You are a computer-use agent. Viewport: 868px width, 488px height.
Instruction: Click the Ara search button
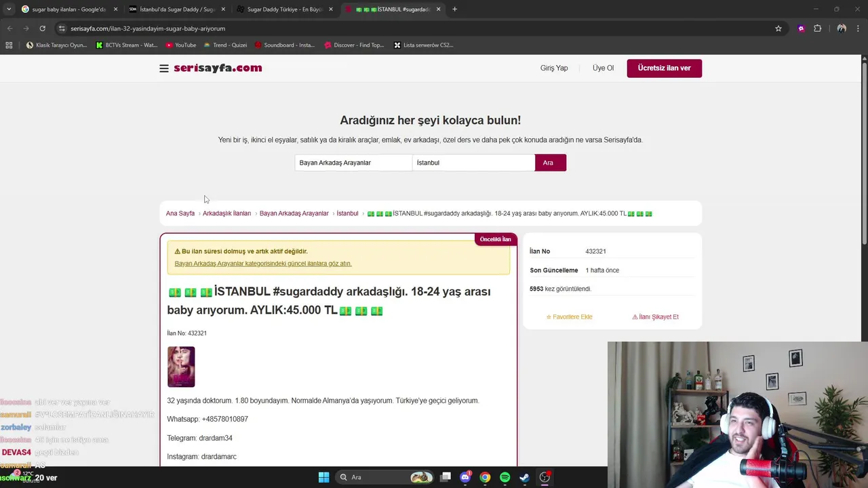pyautogui.click(x=550, y=163)
